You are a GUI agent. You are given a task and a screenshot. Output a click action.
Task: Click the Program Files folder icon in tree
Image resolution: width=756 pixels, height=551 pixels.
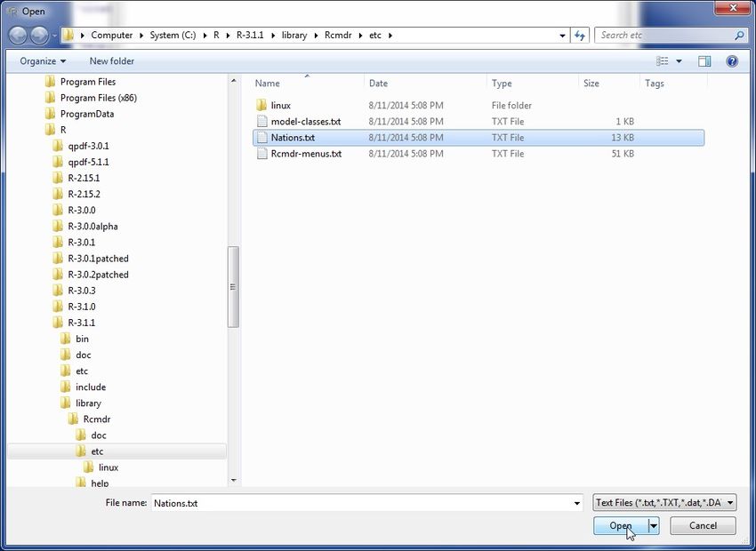click(x=50, y=82)
